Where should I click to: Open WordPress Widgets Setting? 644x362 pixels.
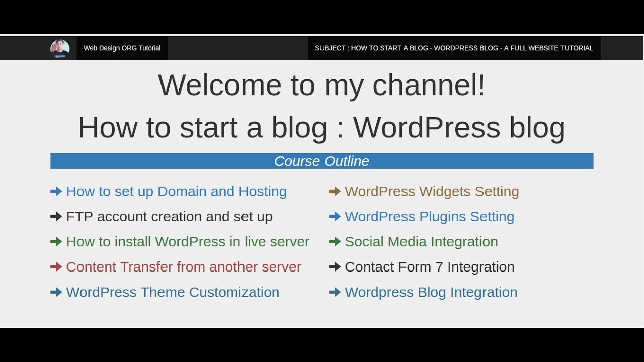(432, 191)
